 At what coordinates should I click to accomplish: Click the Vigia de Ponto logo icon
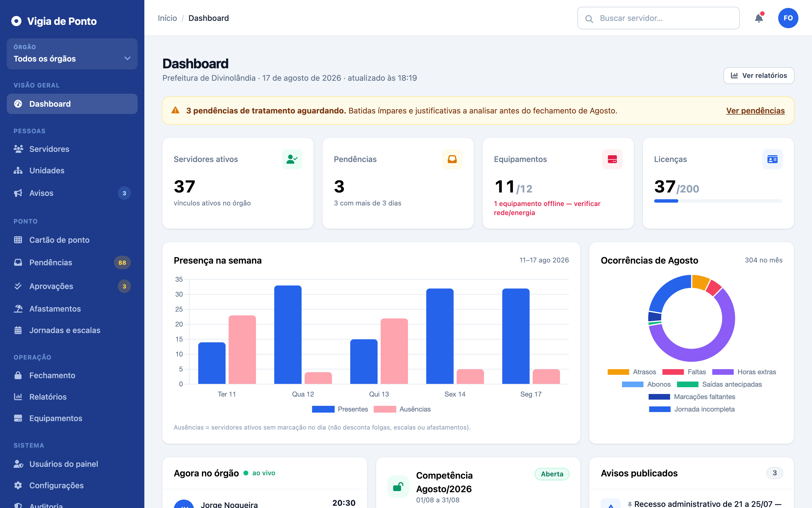coord(16,21)
